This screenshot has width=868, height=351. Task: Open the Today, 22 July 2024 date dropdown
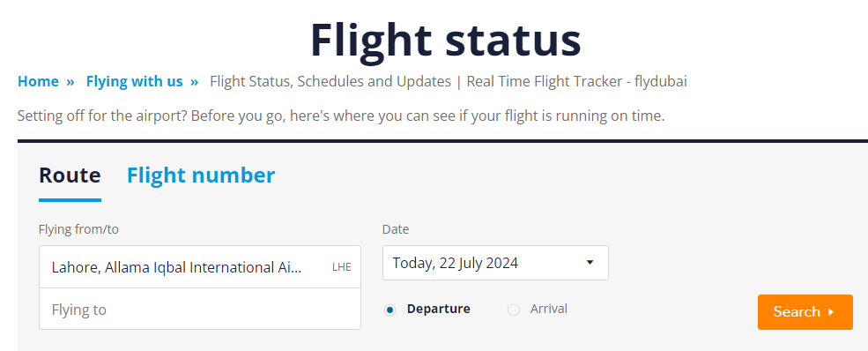pos(495,263)
